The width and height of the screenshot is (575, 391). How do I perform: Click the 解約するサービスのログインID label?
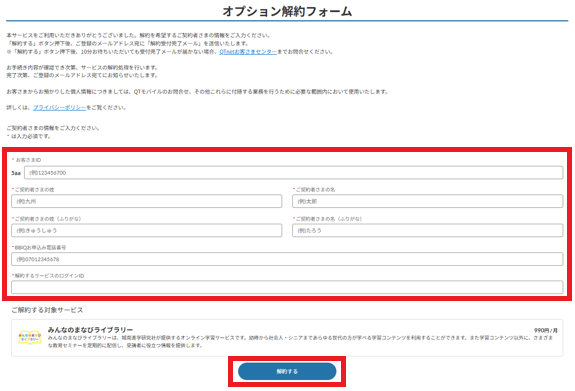click(49, 275)
